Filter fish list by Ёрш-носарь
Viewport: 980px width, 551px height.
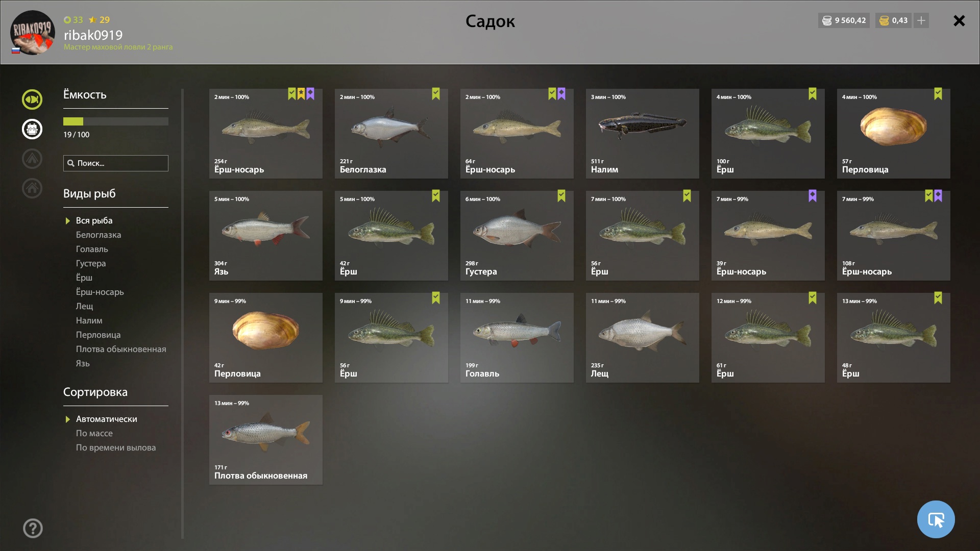click(x=100, y=292)
